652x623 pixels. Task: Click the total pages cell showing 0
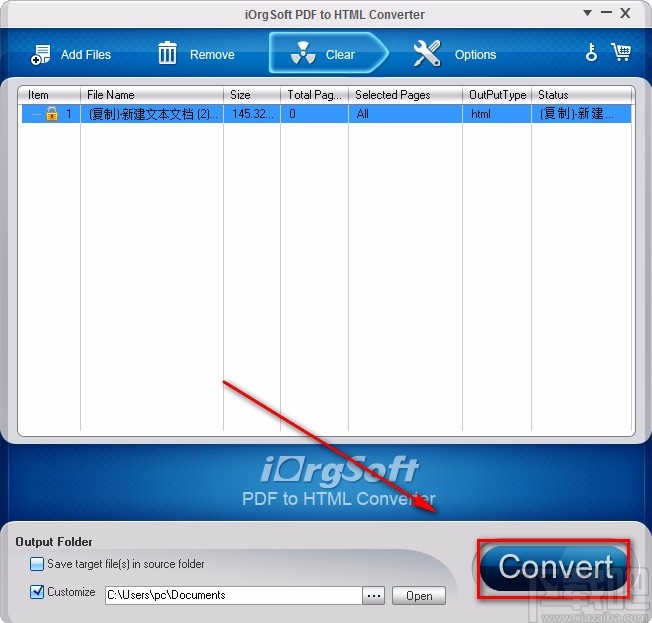314,114
